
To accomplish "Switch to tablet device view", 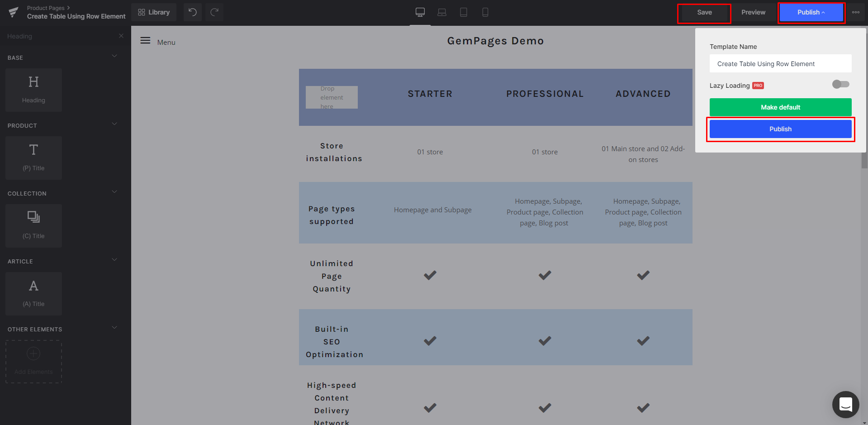I will [x=464, y=12].
